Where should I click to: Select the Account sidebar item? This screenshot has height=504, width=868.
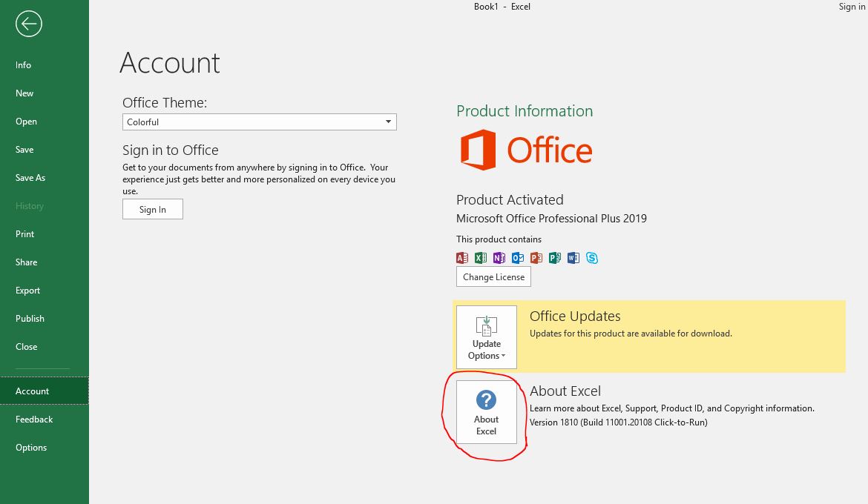point(45,391)
